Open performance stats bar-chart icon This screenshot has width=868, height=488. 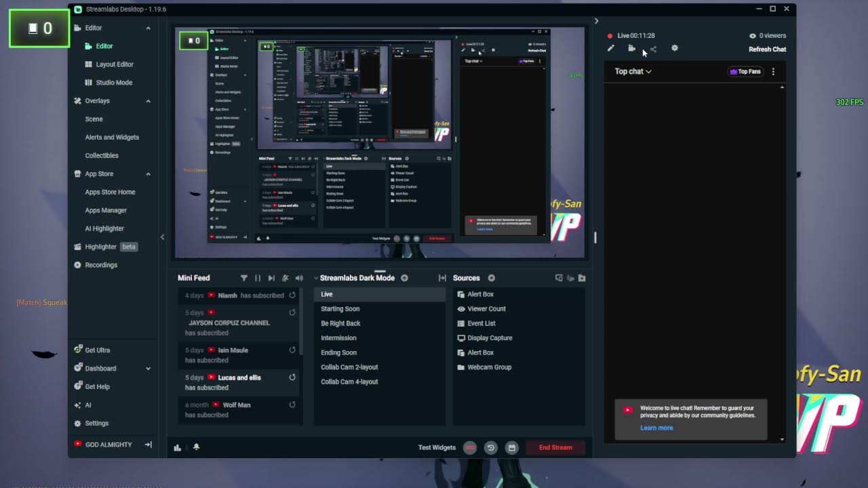click(178, 447)
